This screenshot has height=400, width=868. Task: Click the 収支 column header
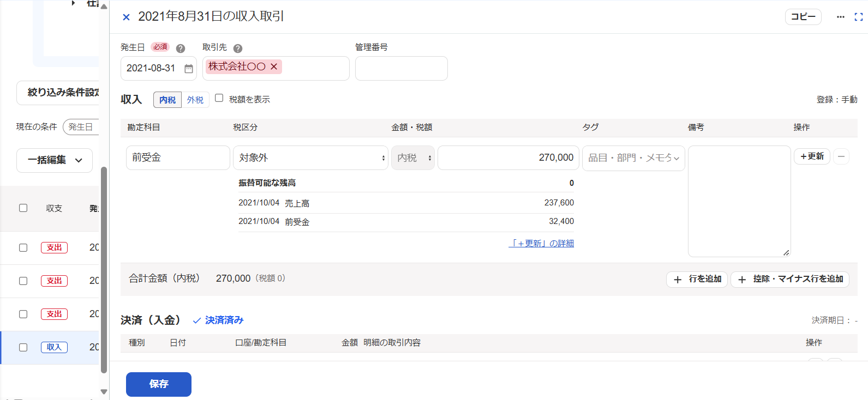tap(54, 208)
